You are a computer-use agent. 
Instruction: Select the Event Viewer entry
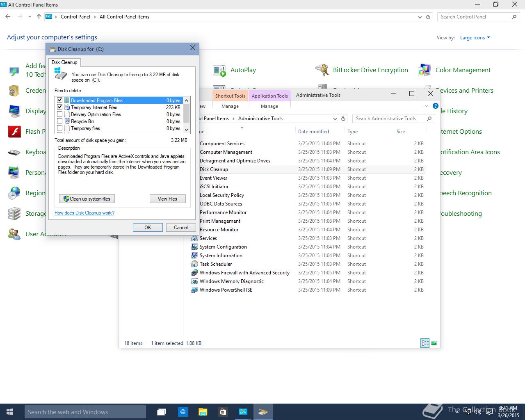(x=213, y=178)
